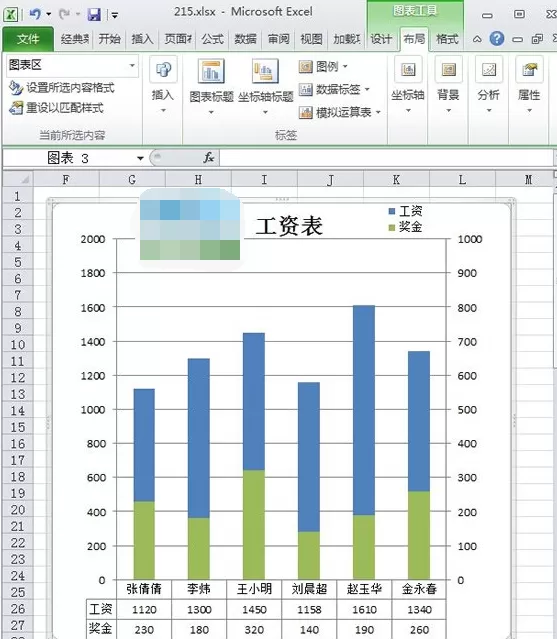
Task: Select column header G
Action: pos(132,179)
